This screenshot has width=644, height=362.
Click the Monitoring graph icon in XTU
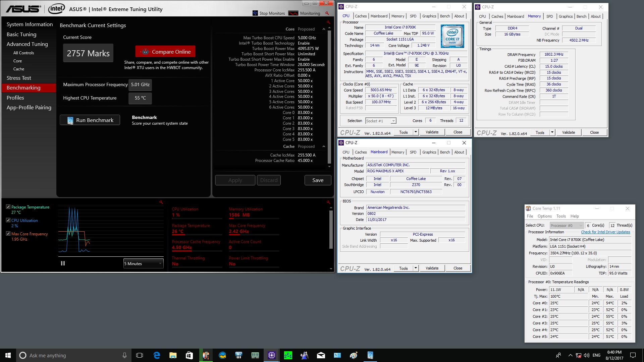293,13
